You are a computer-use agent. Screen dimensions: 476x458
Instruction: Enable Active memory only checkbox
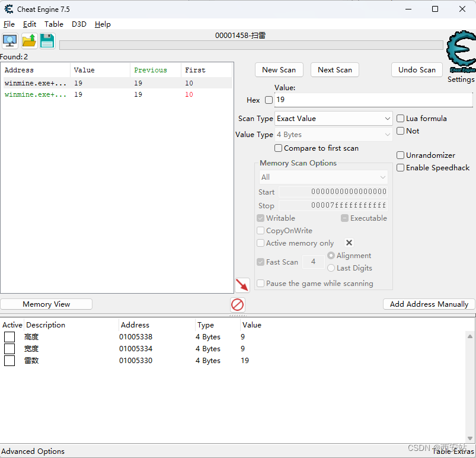[x=260, y=243]
